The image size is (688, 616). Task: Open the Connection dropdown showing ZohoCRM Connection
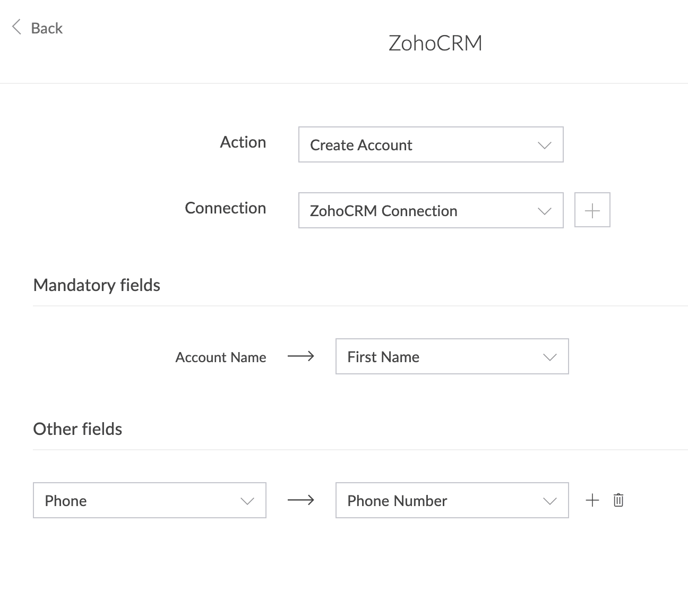pos(431,210)
